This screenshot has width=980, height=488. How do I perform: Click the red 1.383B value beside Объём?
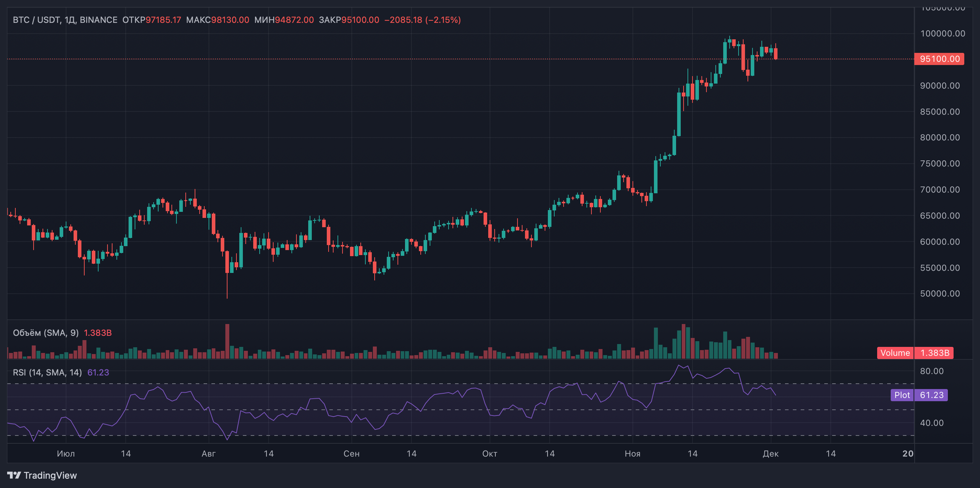click(x=98, y=333)
